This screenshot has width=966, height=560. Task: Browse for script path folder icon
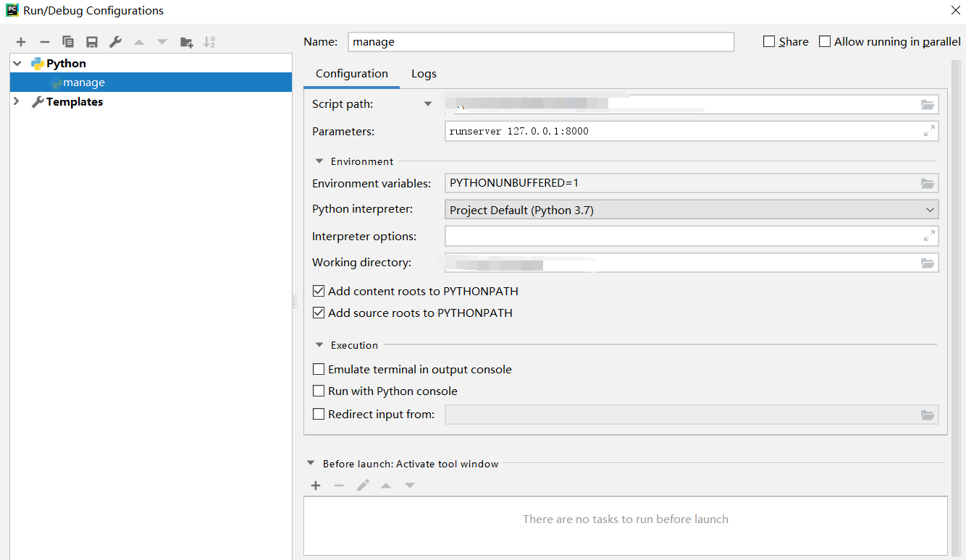928,104
